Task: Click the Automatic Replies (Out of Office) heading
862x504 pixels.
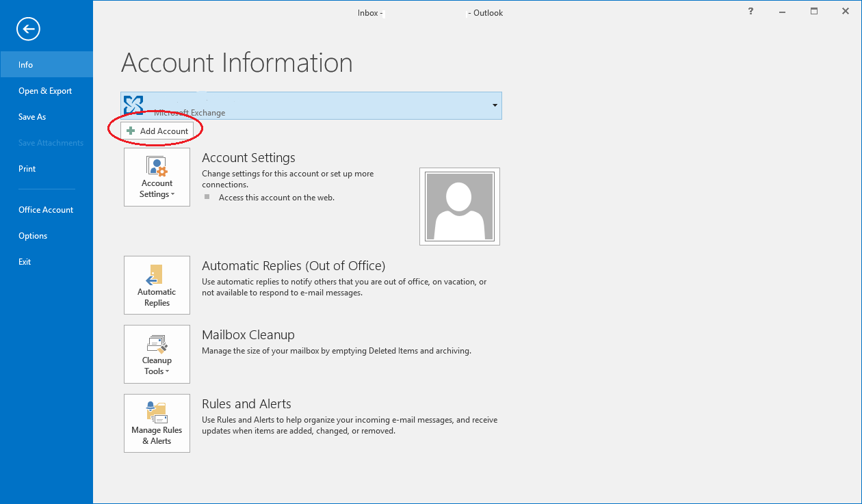Action: point(293,265)
